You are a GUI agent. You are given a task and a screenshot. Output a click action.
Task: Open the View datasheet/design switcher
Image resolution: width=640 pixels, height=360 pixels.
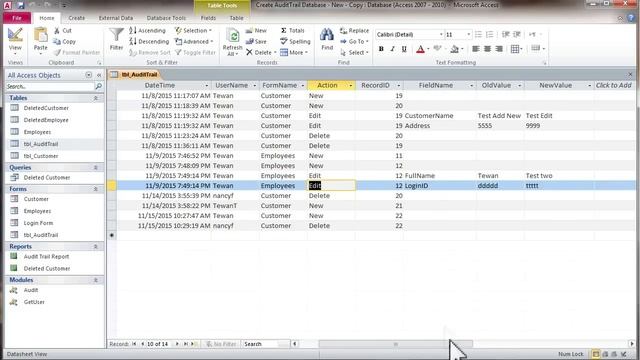click(15, 41)
